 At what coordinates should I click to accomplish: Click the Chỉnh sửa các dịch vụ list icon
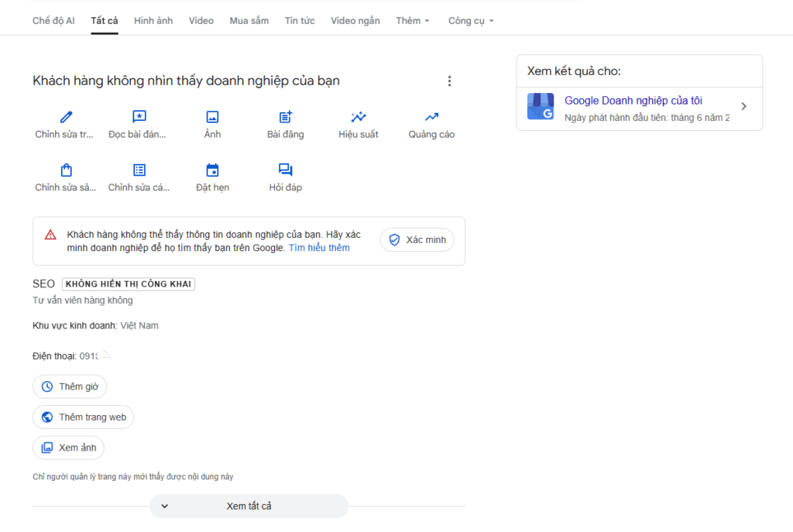(x=139, y=170)
